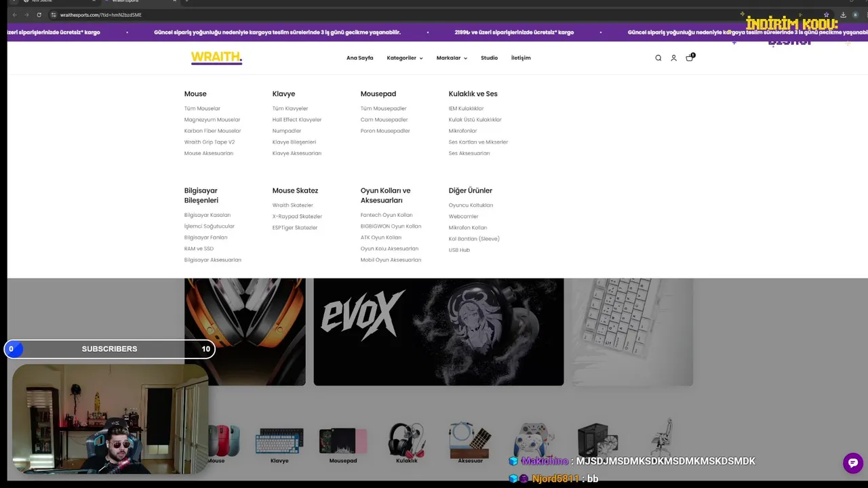Open Mobil Oyun Aksesuarları link
Screen dimensions: 868x488
[391, 260]
